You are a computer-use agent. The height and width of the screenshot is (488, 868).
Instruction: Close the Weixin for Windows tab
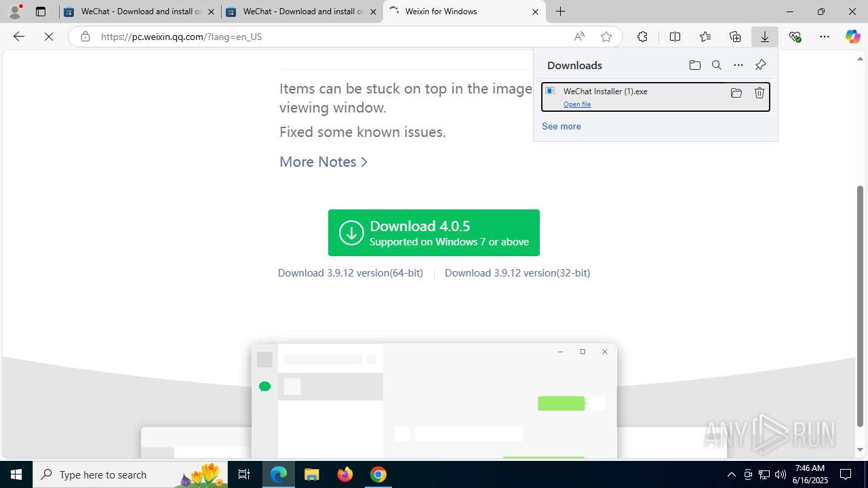coord(535,12)
